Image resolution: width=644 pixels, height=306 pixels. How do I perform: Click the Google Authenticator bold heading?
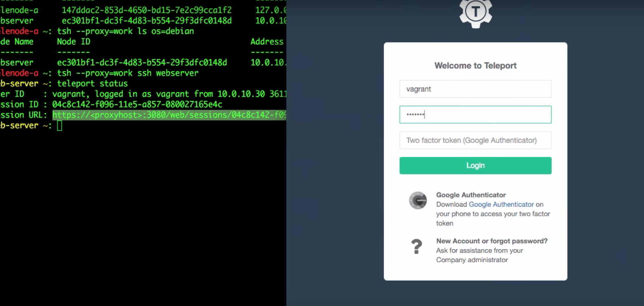point(471,195)
